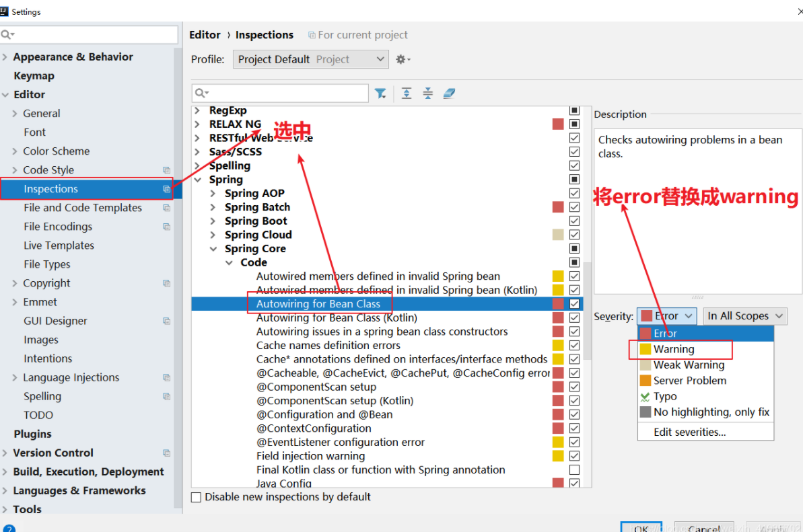Toggle checkbox for Autowiring for Bean Class
Viewport: 803px width, 532px height.
(574, 304)
